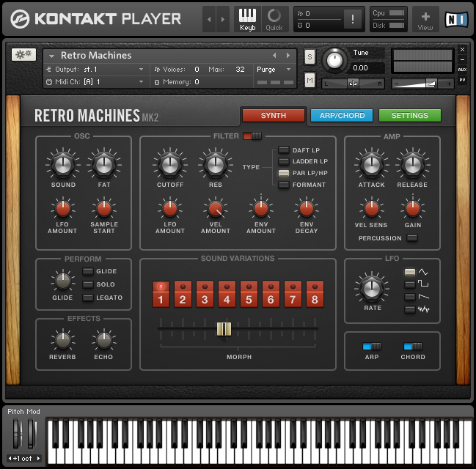Screen dimensions: 476x469
Task: Toggle the Keyb on-screen keyboard icon
Action: 247,19
